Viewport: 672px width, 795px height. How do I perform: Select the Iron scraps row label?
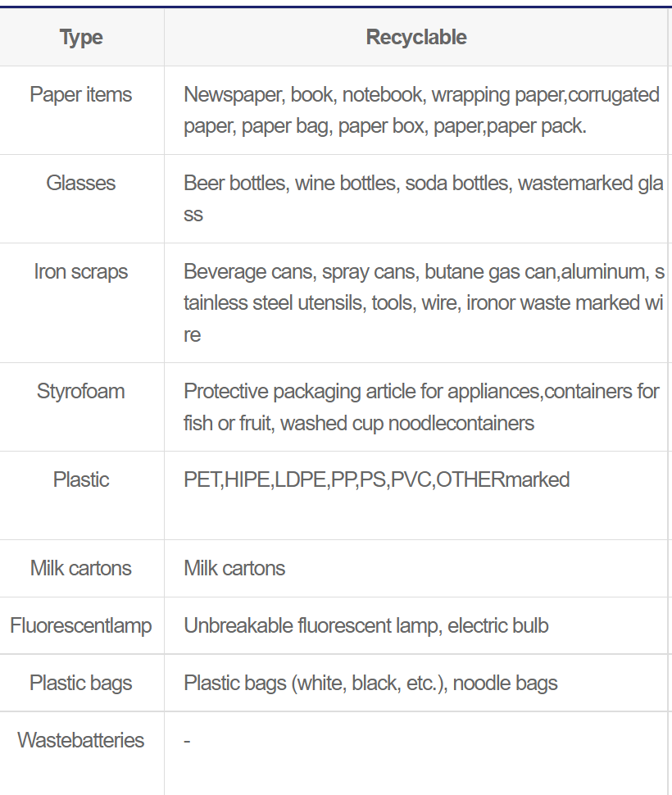(80, 272)
